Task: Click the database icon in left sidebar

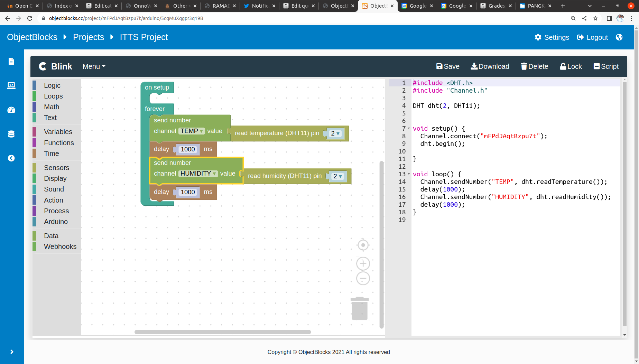Action: (11, 134)
